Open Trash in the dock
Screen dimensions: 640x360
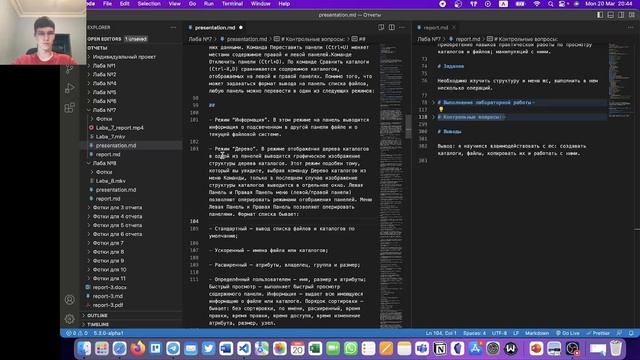(616, 349)
